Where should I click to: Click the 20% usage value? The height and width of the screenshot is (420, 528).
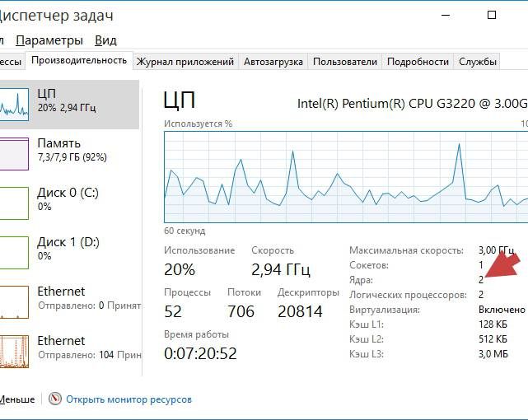[x=180, y=269]
